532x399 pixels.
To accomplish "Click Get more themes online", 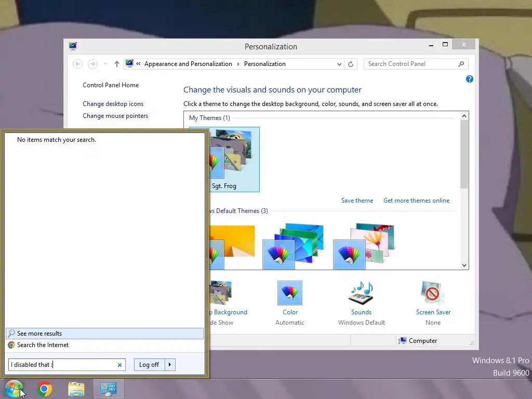I will coord(416,201).
